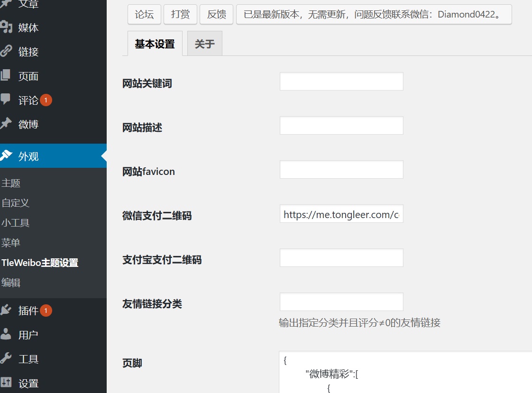Image resolution: width=532 pixels, height=393 pixels.
Task: Open TleWeibo主题设置 in the sidebar
Action: pyautogui.click(x=40, y=263)
